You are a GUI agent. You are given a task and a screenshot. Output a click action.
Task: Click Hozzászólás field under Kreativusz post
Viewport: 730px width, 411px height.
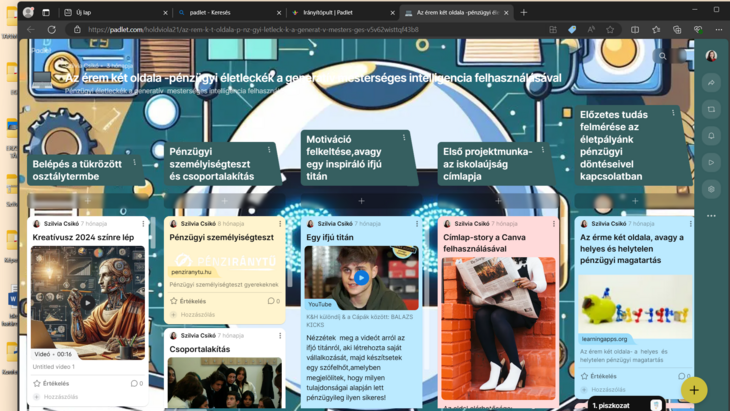61,397
